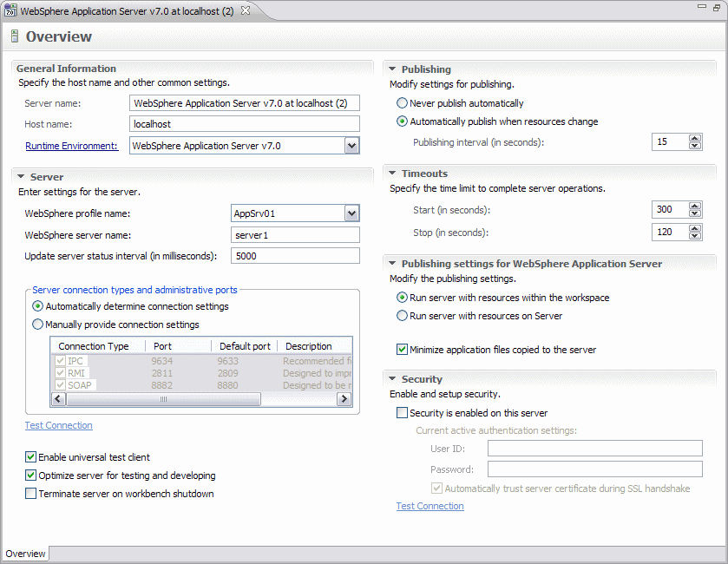
Task: Click the Update server status interval field
Action: [x=295, y=256]
